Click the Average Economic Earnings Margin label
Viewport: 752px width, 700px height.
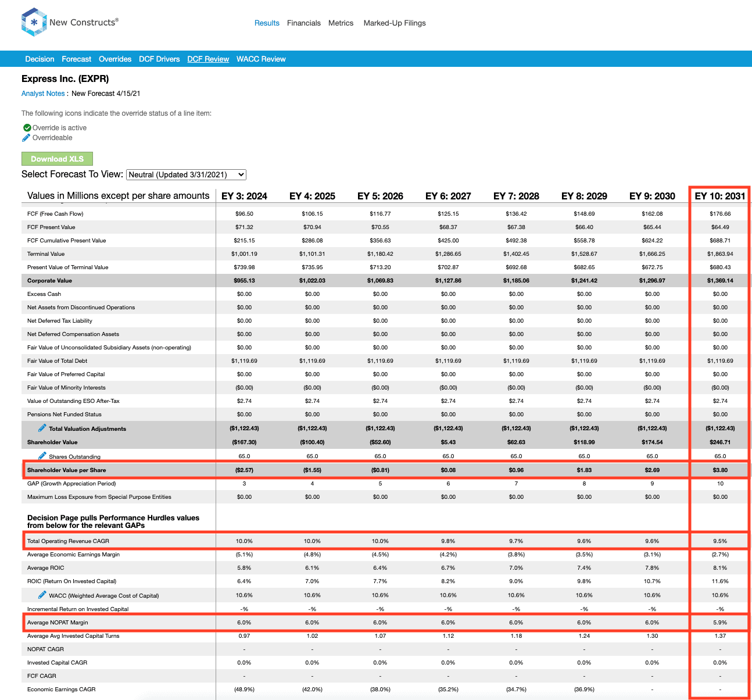tap(73, 555)
